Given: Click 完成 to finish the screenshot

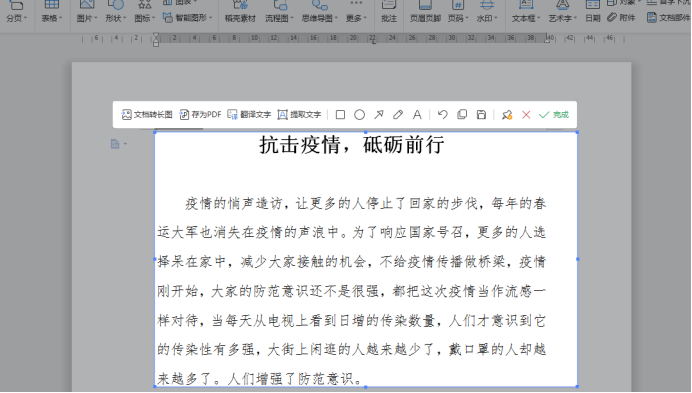Looking at the screenshot, I should 554,115.
